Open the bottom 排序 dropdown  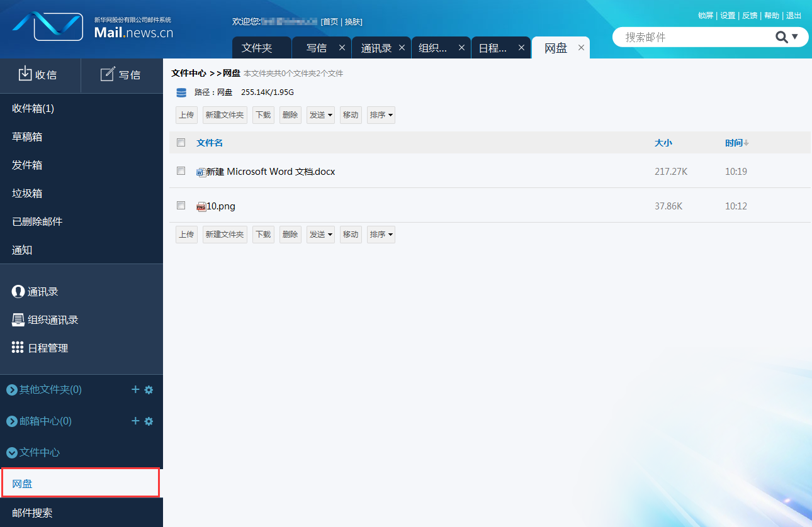pyautogui.click(x=381, y=235)
